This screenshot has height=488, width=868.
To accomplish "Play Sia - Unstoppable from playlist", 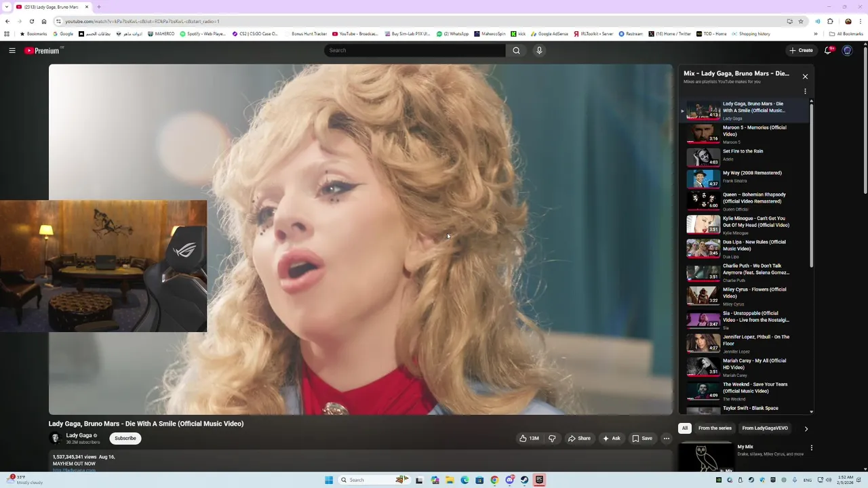I will pos(745,320).
